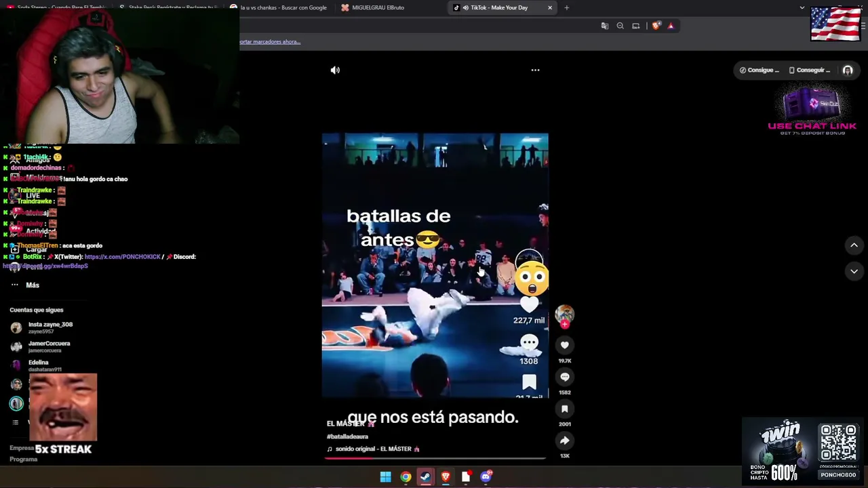868x488 pixels.
Task: Open the Windows Start menu
Action: [385, 476]
